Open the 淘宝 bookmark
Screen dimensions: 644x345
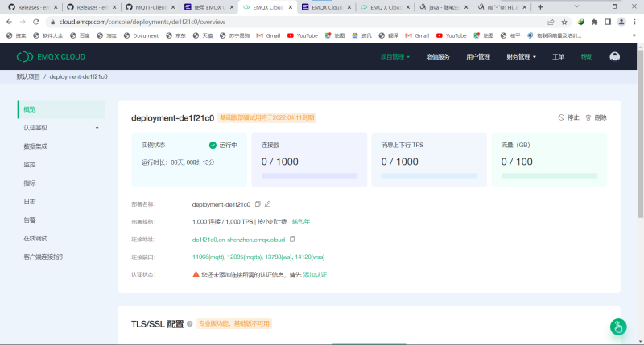coord(107,35)
